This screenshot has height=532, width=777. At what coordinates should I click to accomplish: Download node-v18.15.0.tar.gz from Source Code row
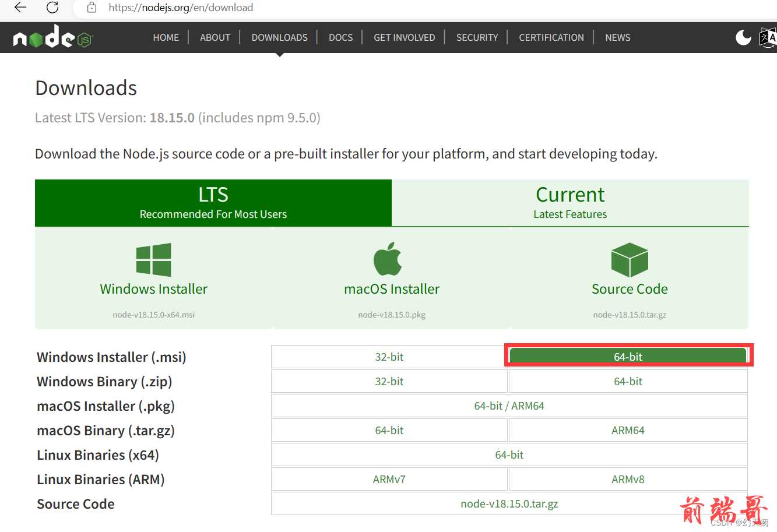(509, 503)
